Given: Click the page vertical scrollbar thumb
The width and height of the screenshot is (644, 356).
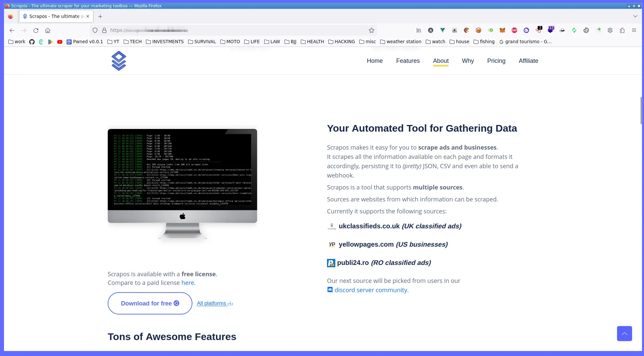Looking at the screenshot, I should point(641,110).
